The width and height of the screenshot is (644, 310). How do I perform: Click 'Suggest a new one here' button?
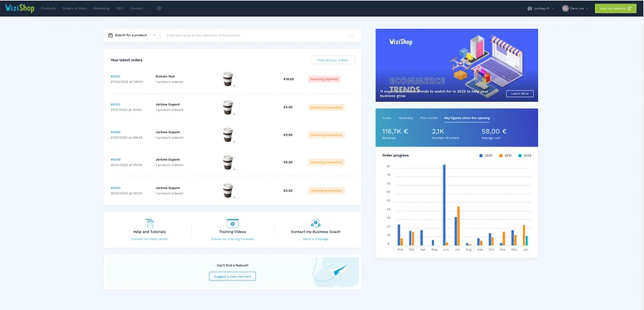click(233, 276)
